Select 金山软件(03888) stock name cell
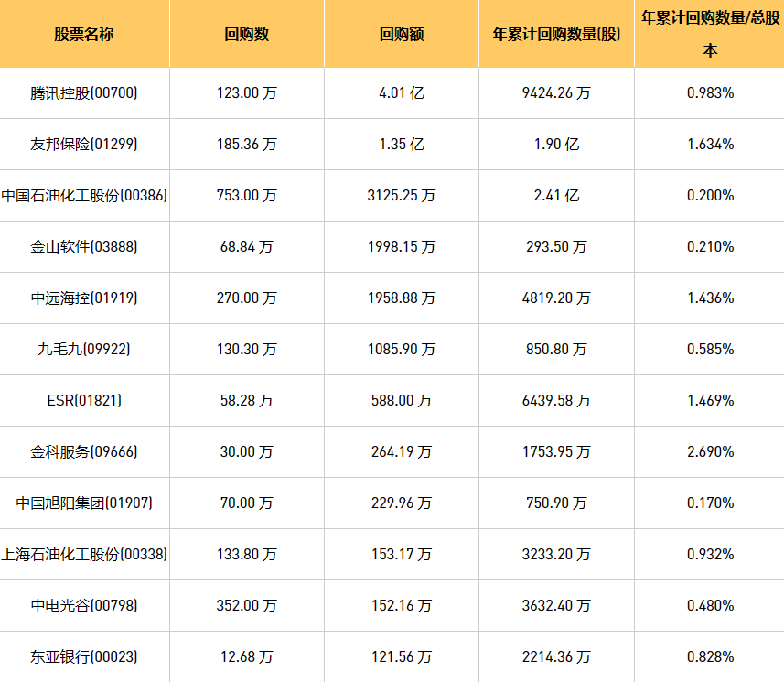The height and width of the screenshot is (682, 784). click(x=84, y=246)
